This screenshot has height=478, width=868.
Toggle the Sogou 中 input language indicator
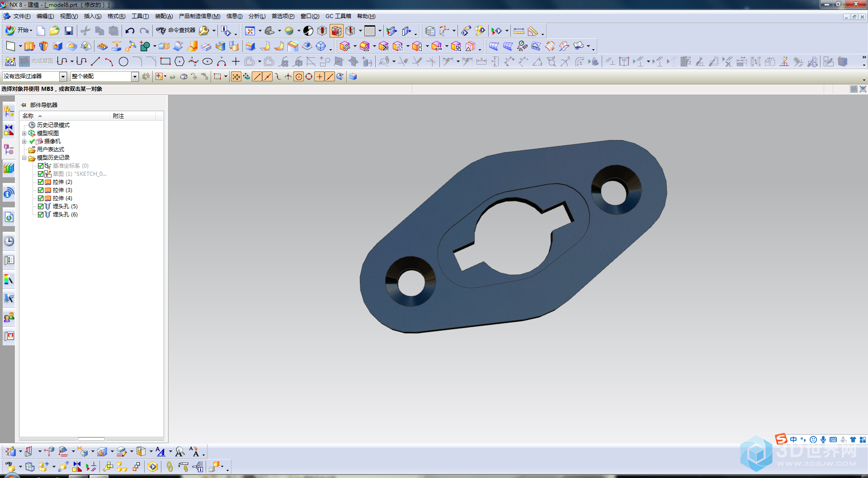tap(793, 440)
